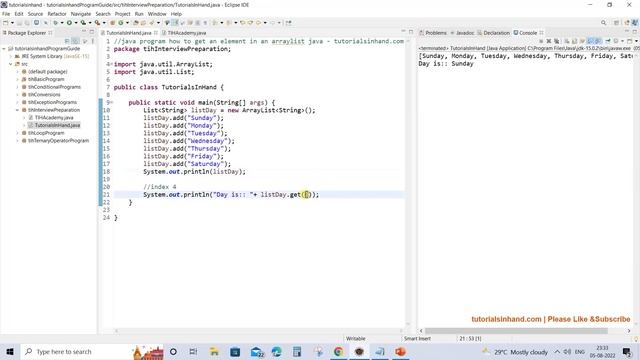Click the weather widget in taskbar
Screen dimensions: 640x360
tap(516, 351)
